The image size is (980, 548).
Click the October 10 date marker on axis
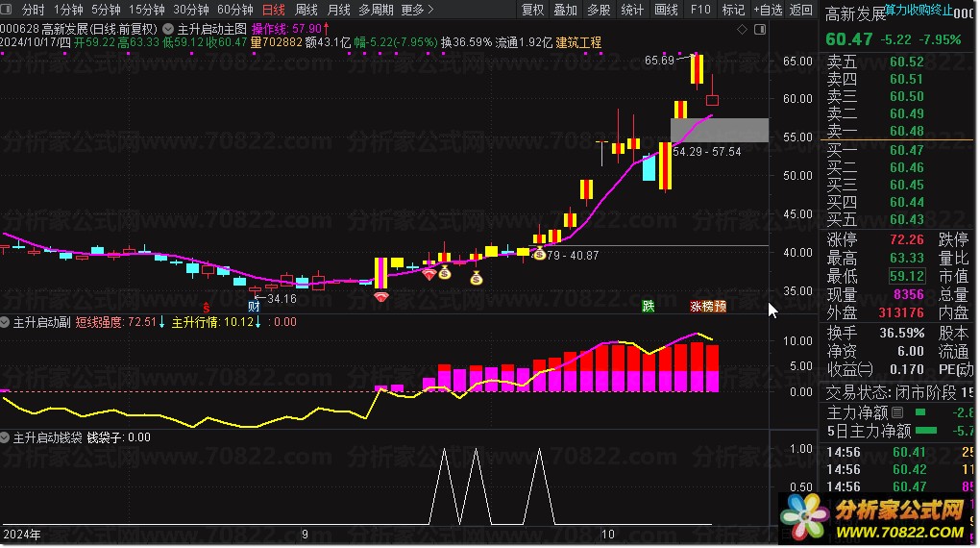pos(607,535)
